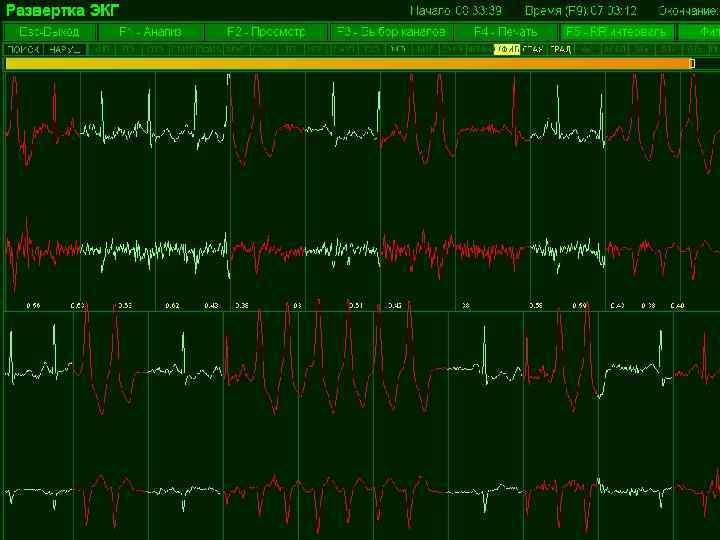720x540 pixels.
Task: Open F5 - RR интервалы
Action: pyautogui.click(x=616, y=32)
